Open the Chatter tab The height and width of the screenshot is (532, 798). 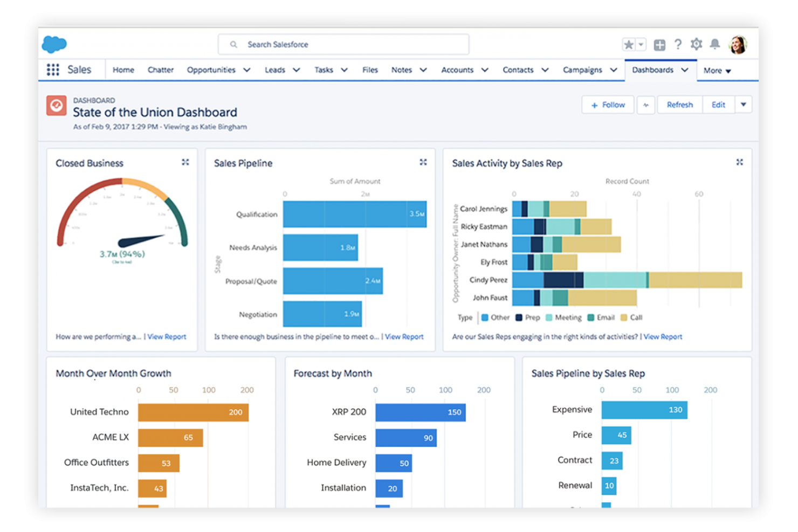click(161, 70)
